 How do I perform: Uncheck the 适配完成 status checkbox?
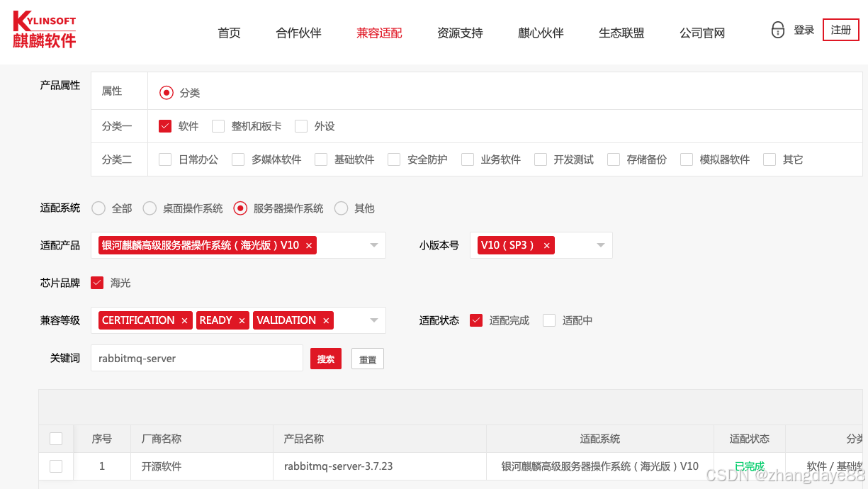[476, 320]
